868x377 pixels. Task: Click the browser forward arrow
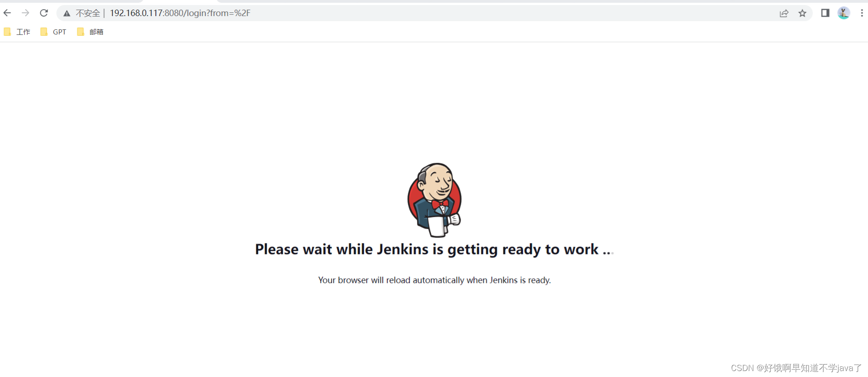(25, 13)
